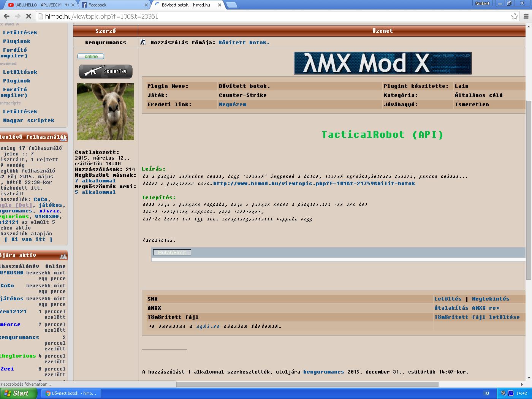Open the hlmod.hu viewtopic botok link
This screenshot has width=532, height=399.
(x=314, y=184)
